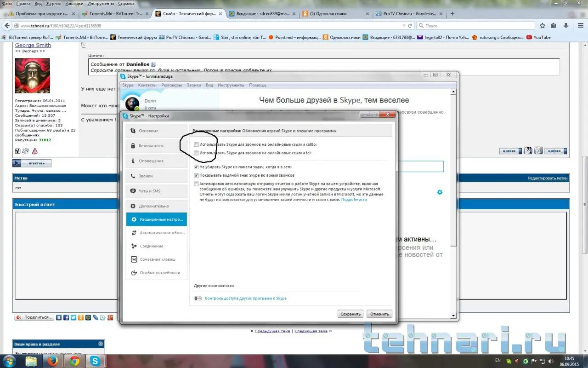Screen dimensions: 588x368
Task: Share the thread via the Twitter icon
Action: [x=73, y=317]
